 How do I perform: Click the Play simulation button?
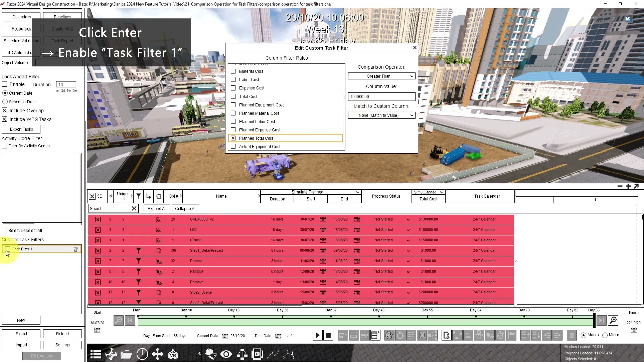318,335
